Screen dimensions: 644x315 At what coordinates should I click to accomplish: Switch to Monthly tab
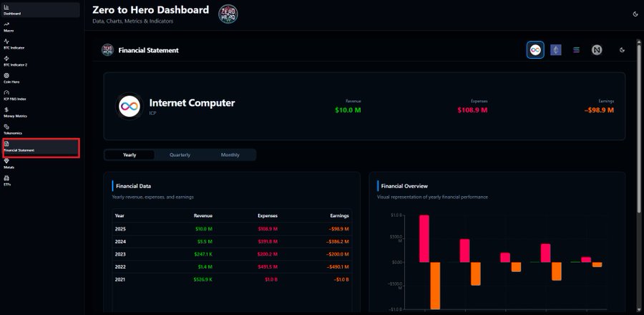[x=230, y=155]
